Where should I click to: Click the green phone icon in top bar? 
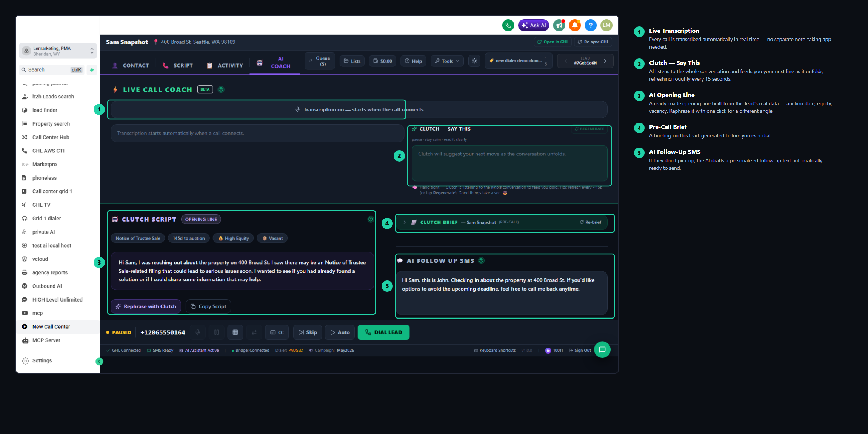(x=508, y=25)
